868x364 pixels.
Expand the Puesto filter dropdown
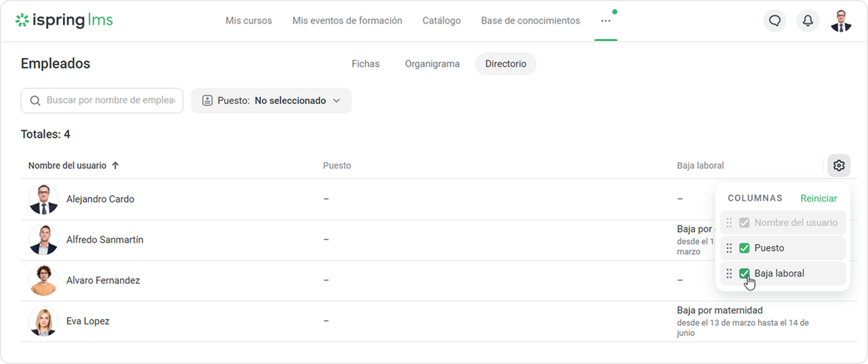(271, 101)
